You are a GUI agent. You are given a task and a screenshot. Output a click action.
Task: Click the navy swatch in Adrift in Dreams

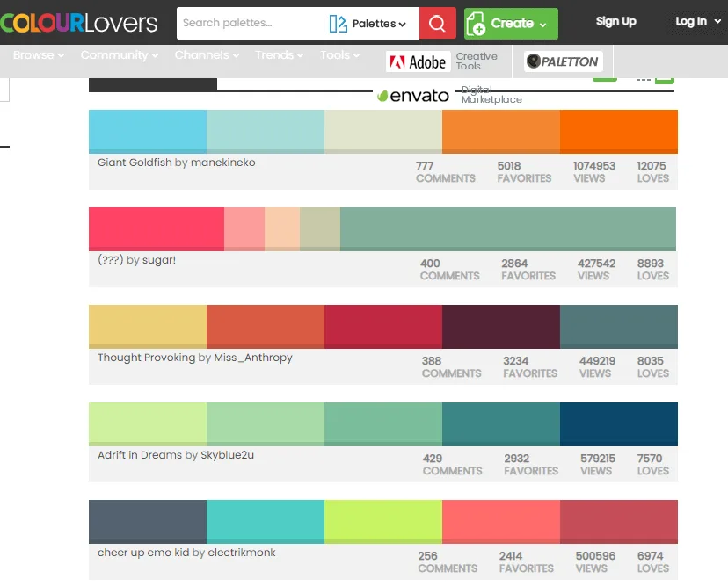coord(619,424)
